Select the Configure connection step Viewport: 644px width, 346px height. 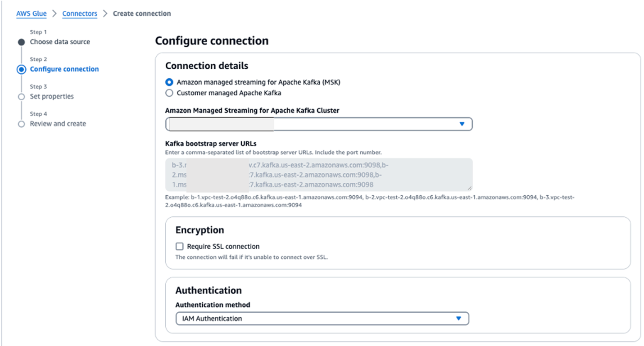pos(64,69)
